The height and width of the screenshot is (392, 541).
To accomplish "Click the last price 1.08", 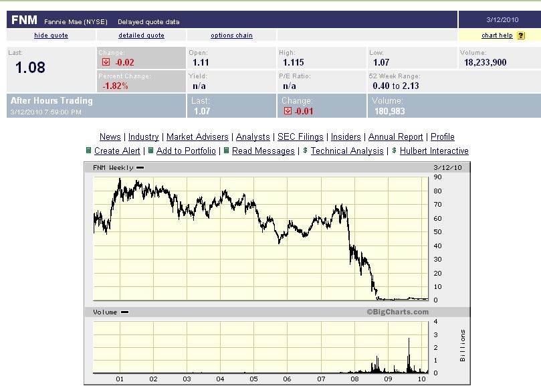I will tap(30, 68).
